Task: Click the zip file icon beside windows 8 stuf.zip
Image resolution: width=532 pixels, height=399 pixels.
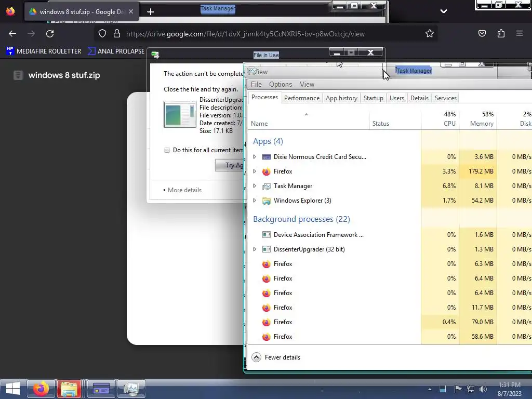Action: click(18, 75)
